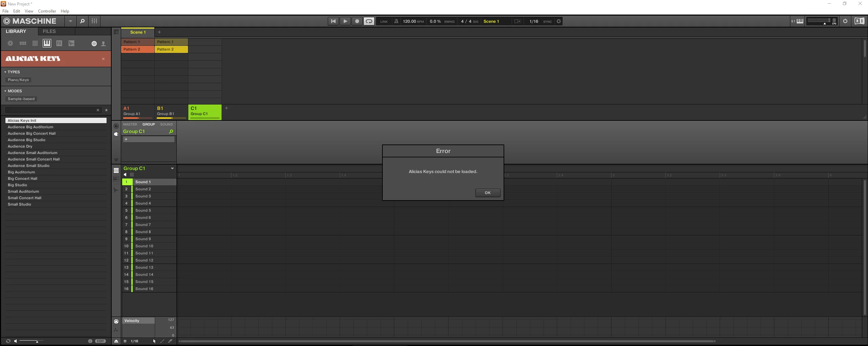868x346 pixels.
Task: Select the Instruments piano-keys icon
Action: 47,43
